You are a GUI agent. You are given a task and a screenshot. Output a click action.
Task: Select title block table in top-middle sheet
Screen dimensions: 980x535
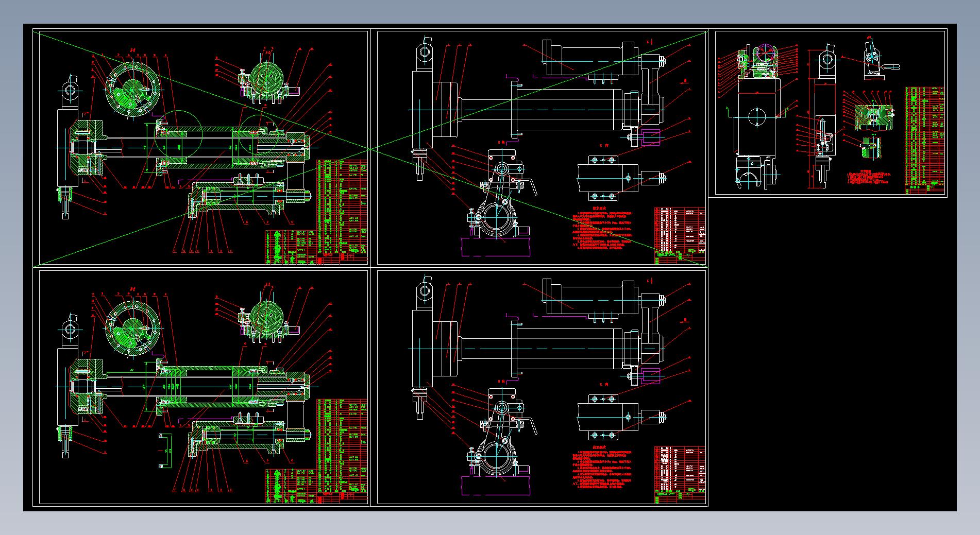[x=680, y=235]
